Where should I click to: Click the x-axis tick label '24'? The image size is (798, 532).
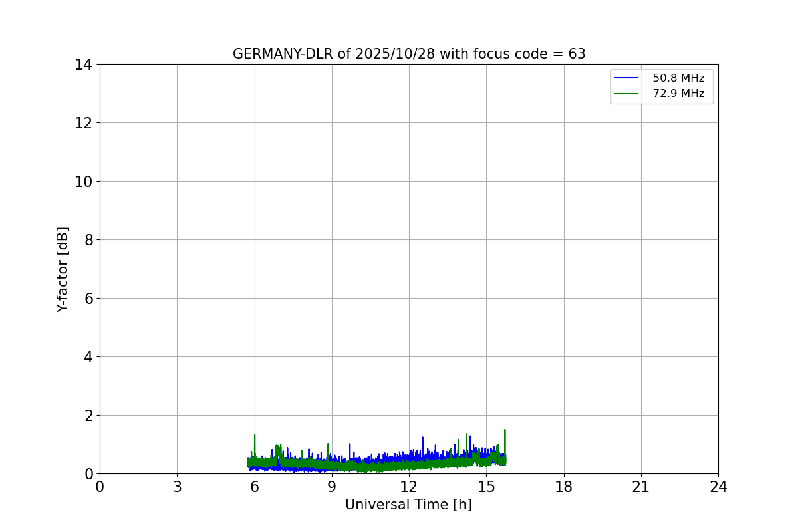(x=718, y=487)
